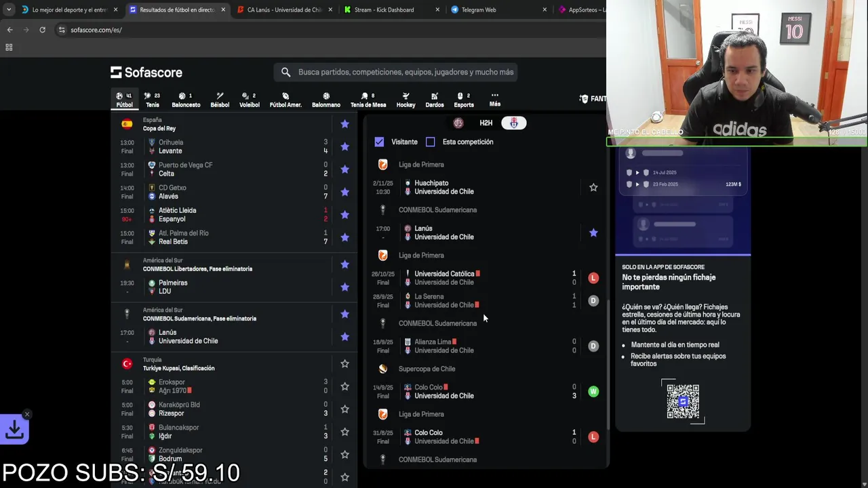Click the L badge on Universidad Católica result

593,278
